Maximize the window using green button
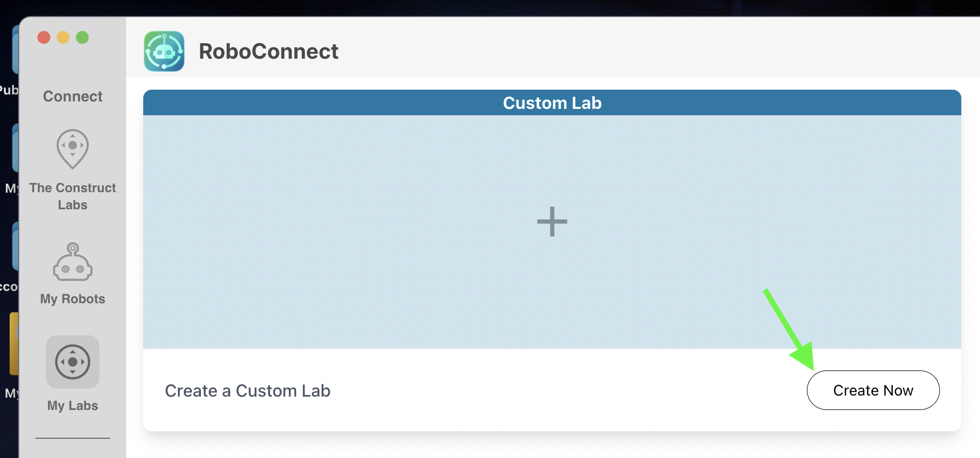Image resolution: width=980 pixels, height=458 pixels. tap(82, 37)
